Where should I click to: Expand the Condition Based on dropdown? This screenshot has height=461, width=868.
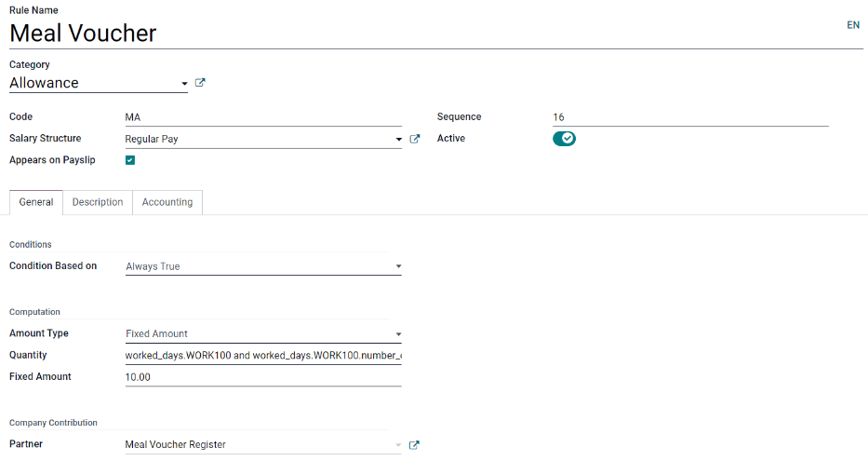[x=398, y=267]
